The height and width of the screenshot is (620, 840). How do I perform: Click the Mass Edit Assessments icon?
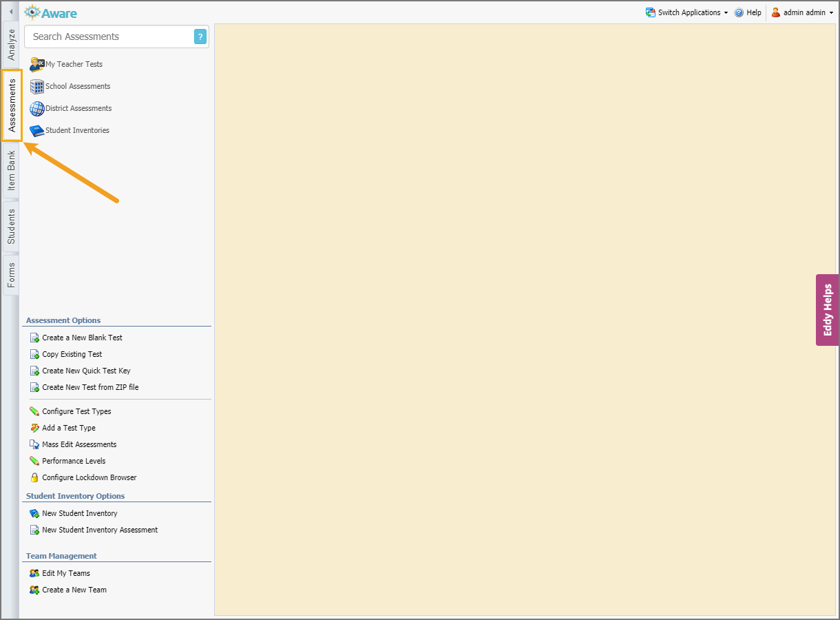coord(34,444)
